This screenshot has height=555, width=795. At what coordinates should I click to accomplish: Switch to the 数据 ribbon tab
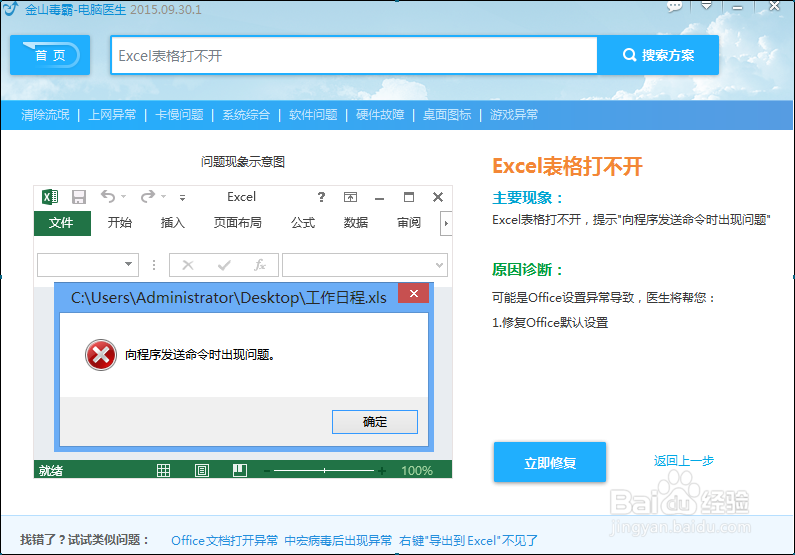coord(355,223)
